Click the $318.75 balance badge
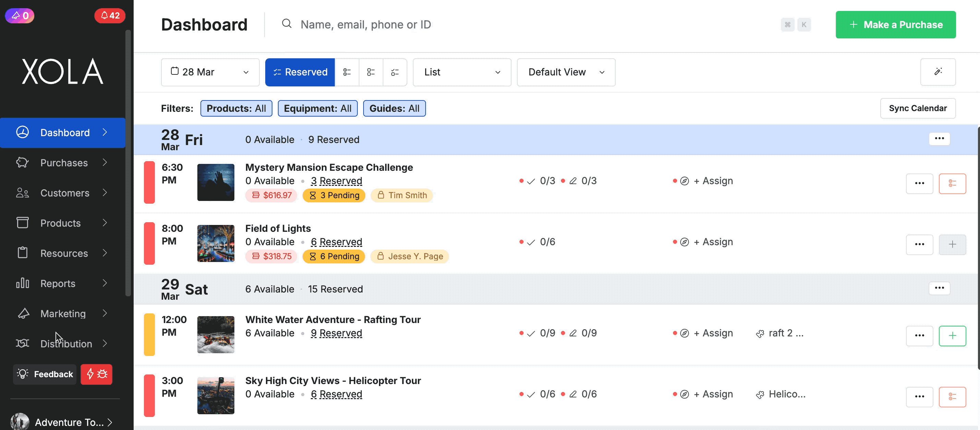Image resolution: width=980 pixels, height=430 pixels. (271, 256)
